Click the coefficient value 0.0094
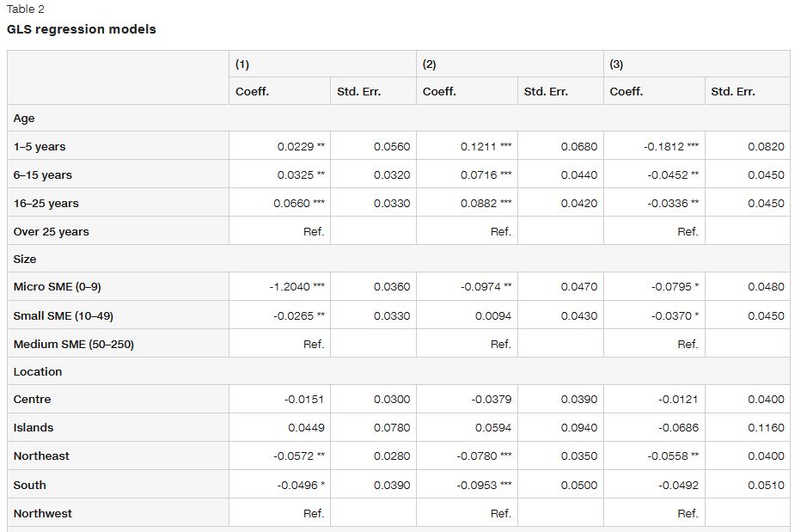807x532 pixels. [493, 316]
